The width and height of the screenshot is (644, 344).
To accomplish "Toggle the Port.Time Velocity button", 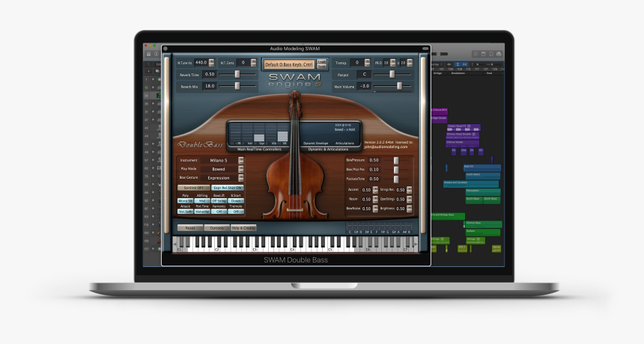I will (x=202, y=212).
